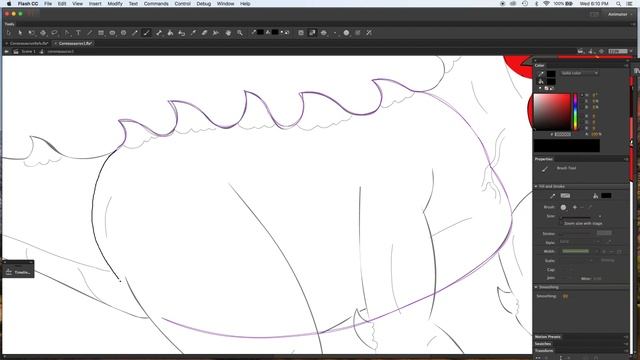The image size is (640, 360).
Task: Select the PolyStar tool
Action: (x=124, y=33)
